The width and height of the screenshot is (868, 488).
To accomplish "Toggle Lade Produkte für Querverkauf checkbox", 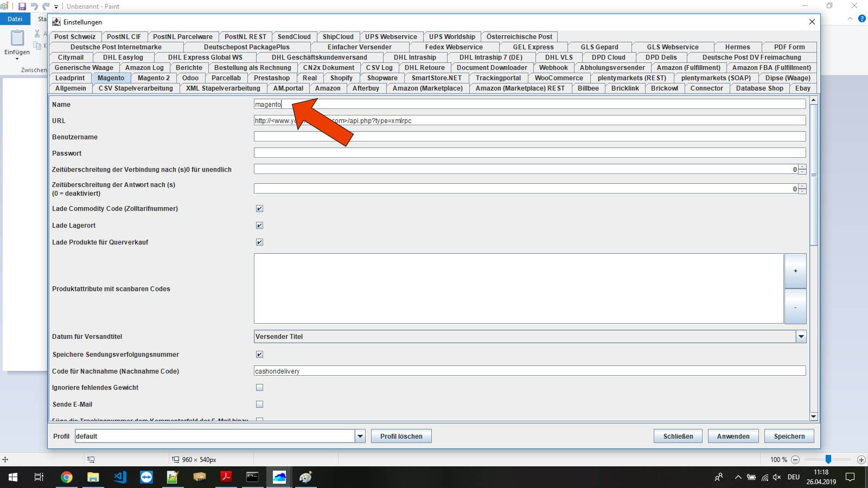I will tap(259, 242).
